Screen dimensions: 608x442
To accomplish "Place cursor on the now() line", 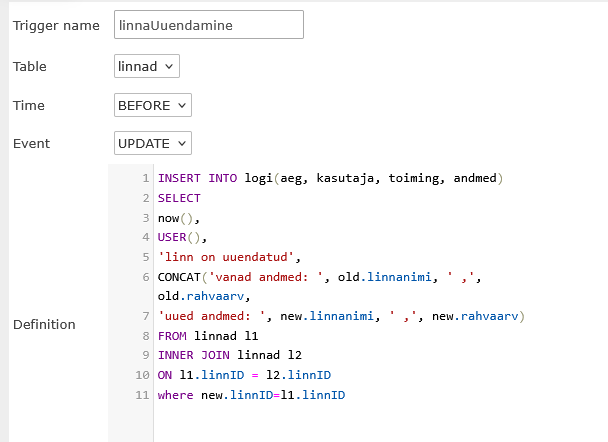I will [x=175, y=218].
